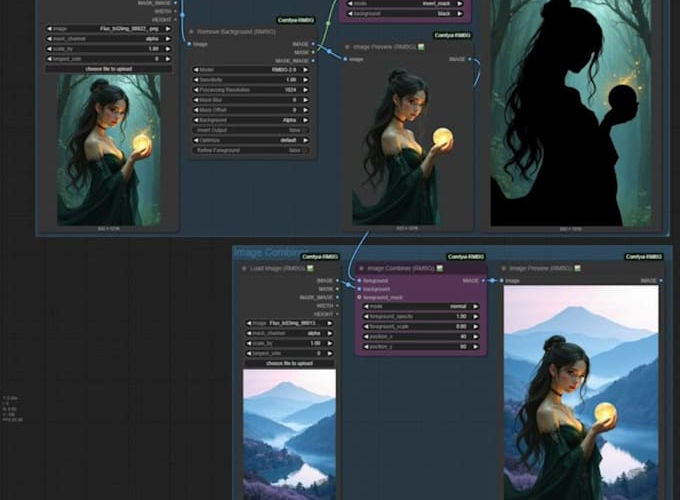Screen dimensions: 680x500
Task: Collapse the Remove Background (RMBG) node using its dot
Action: point(193,31)
